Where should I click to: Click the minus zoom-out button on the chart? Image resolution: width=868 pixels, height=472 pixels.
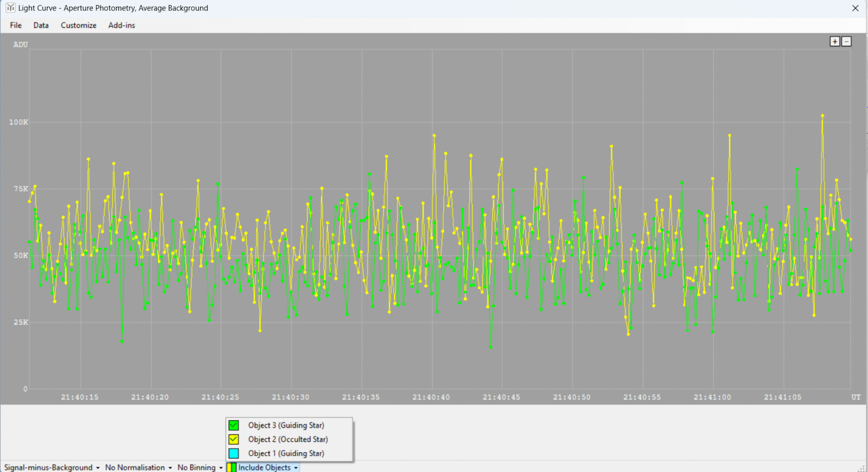(847, 41)
